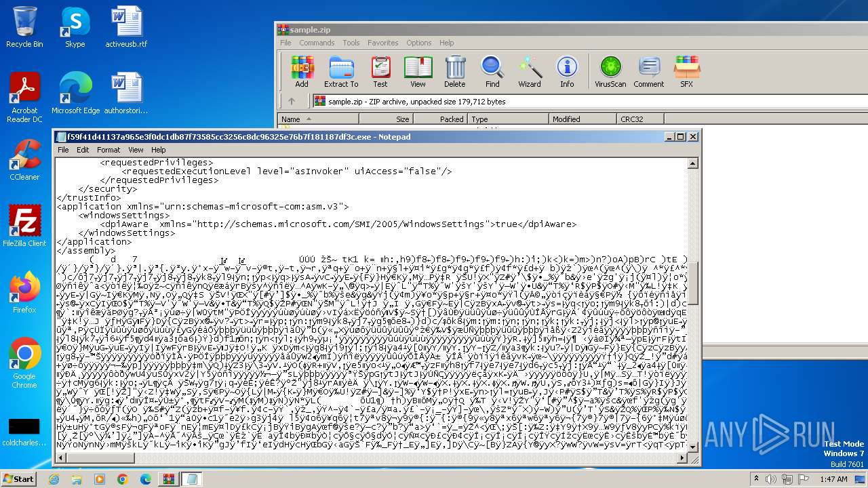This screenshot has height=488, width=868.
Task: Click the taskbar clock 1:47 AM
Action: 833,479
